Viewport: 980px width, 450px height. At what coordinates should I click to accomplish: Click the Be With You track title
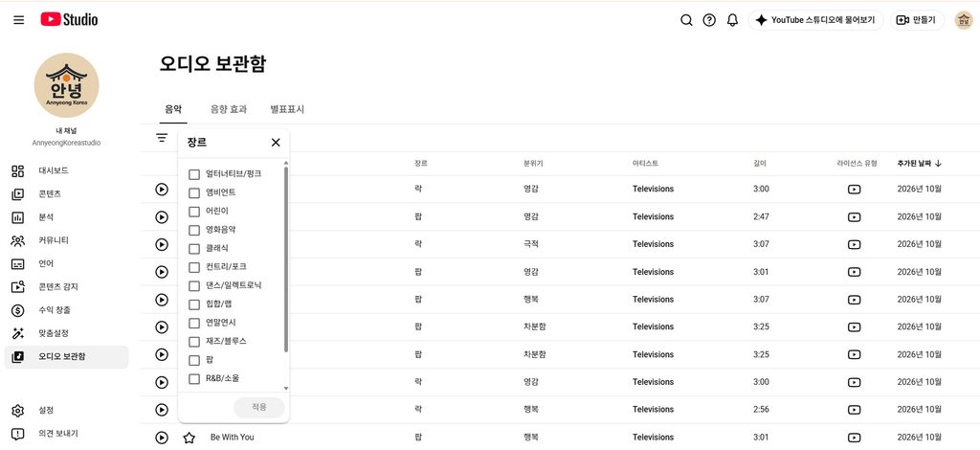point(233,437)
